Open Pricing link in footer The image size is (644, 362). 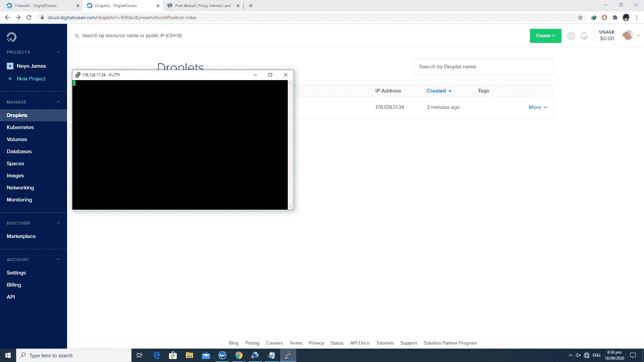pos(252,343)
